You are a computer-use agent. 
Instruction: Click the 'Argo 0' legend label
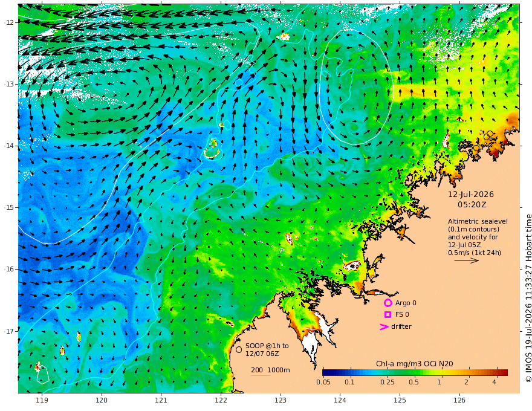coord(406,303)
